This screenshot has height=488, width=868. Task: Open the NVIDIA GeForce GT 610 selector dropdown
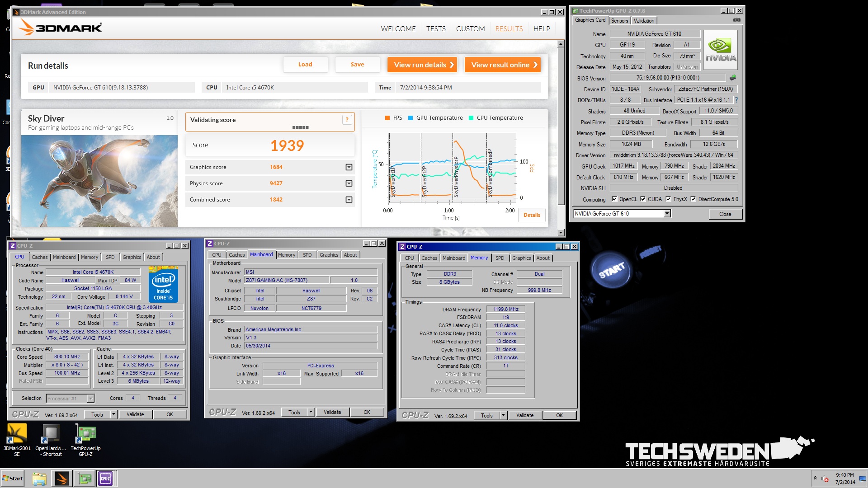[667, 214]
